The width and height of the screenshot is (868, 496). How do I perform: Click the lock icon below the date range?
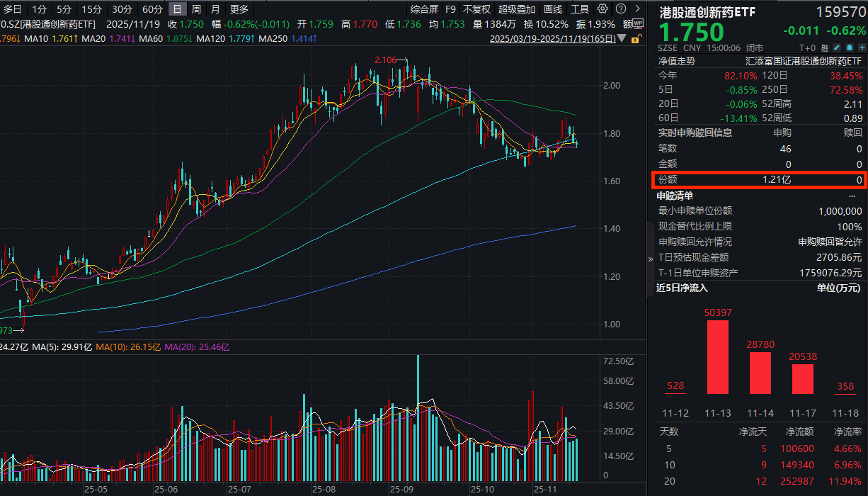point(636,39)
